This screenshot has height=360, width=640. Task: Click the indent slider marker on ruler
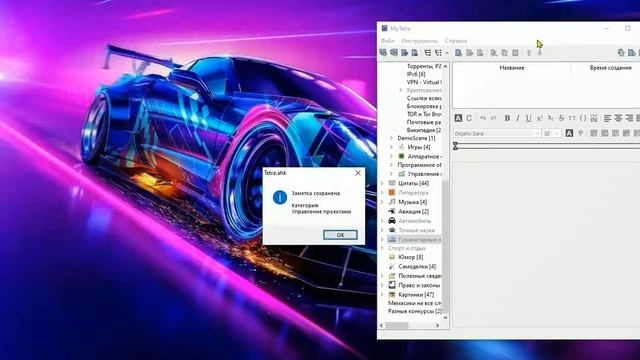pos(455,146)
